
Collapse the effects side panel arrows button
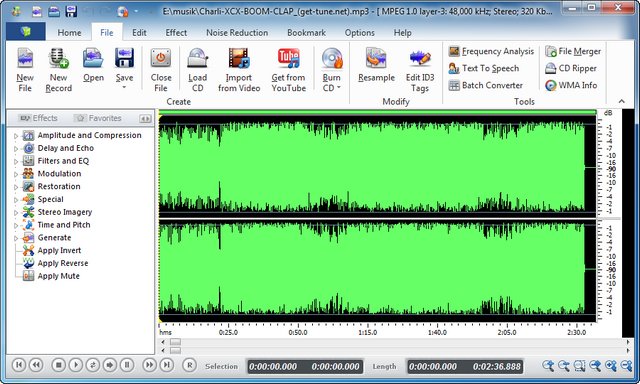[145, 119]
